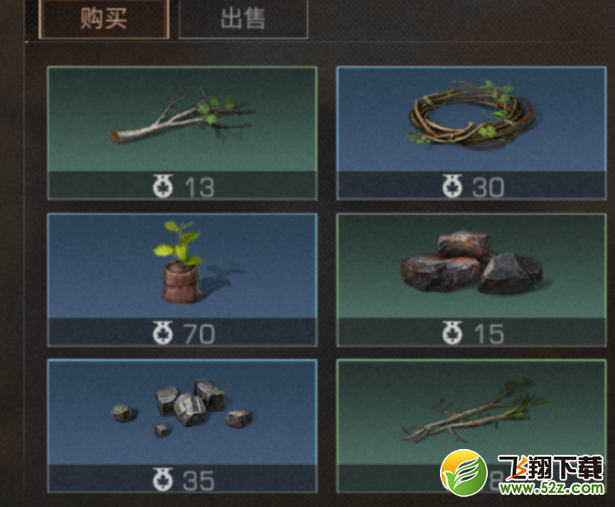Screen dimensions: 615x507
Task: Click the price 30 label
Action: click(488, 187)
